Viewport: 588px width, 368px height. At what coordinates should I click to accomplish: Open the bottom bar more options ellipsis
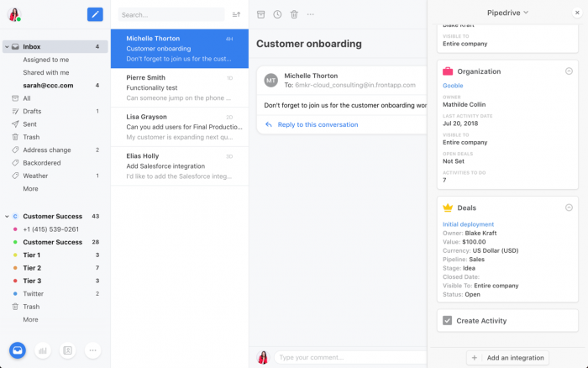92,350
